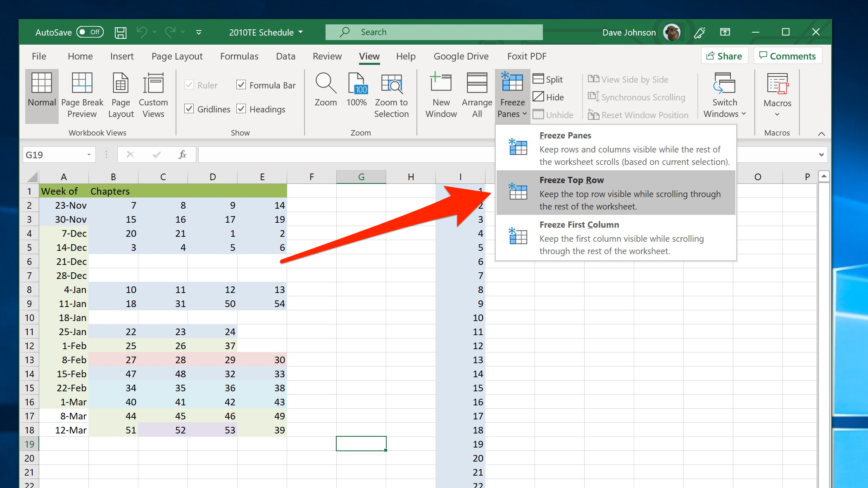Click in the Search box
The height and width of the screenshot is (488, 868).
pos(434,32)
